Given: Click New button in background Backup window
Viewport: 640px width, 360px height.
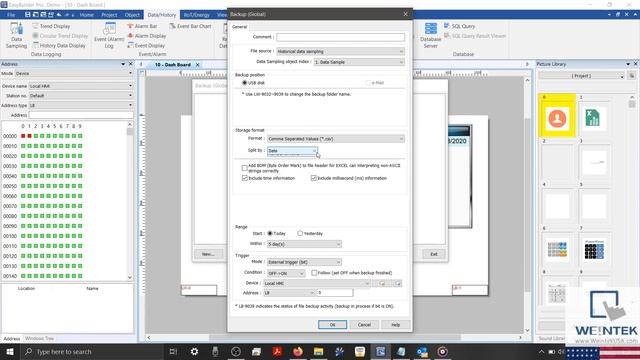Looking at the screenshot, I should tap(208, 254).
